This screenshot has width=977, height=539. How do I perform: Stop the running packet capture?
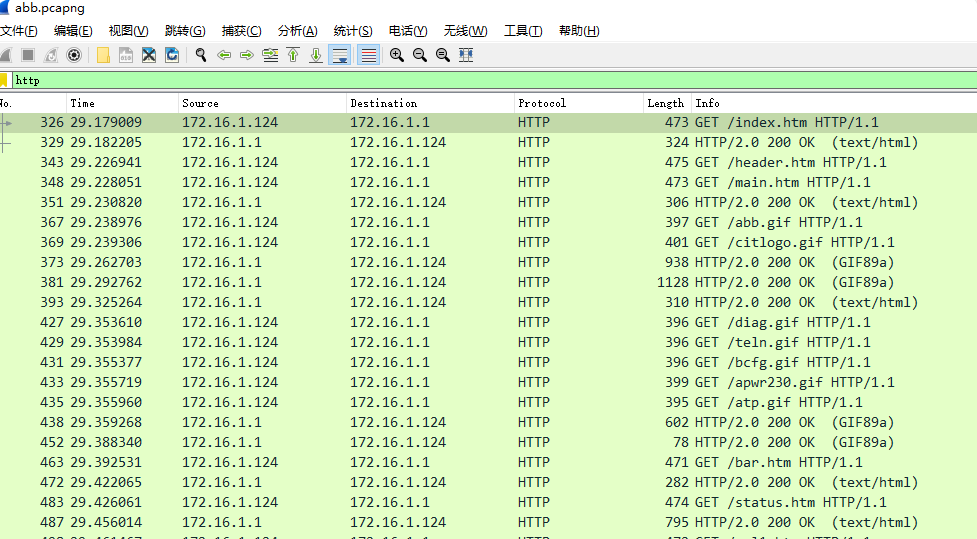coord(27,55)
